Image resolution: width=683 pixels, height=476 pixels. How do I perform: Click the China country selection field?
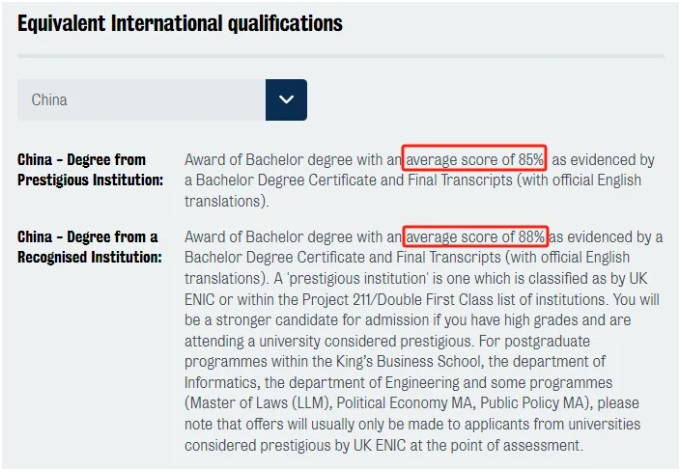[x=141, y=100]
